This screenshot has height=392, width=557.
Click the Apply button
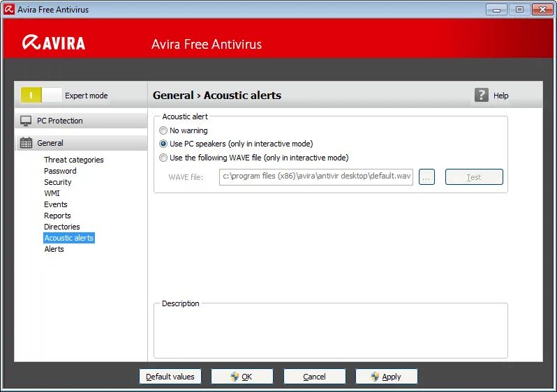point(387,377)
